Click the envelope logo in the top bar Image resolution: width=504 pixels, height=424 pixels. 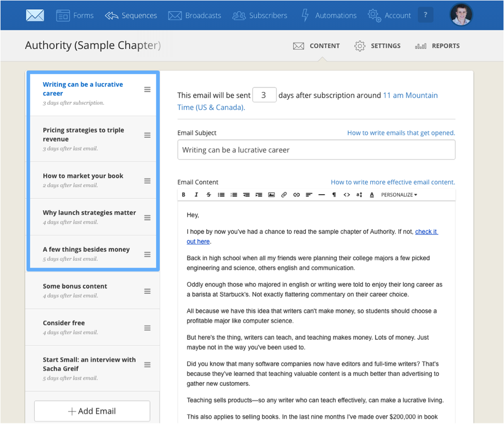point(35,15)
